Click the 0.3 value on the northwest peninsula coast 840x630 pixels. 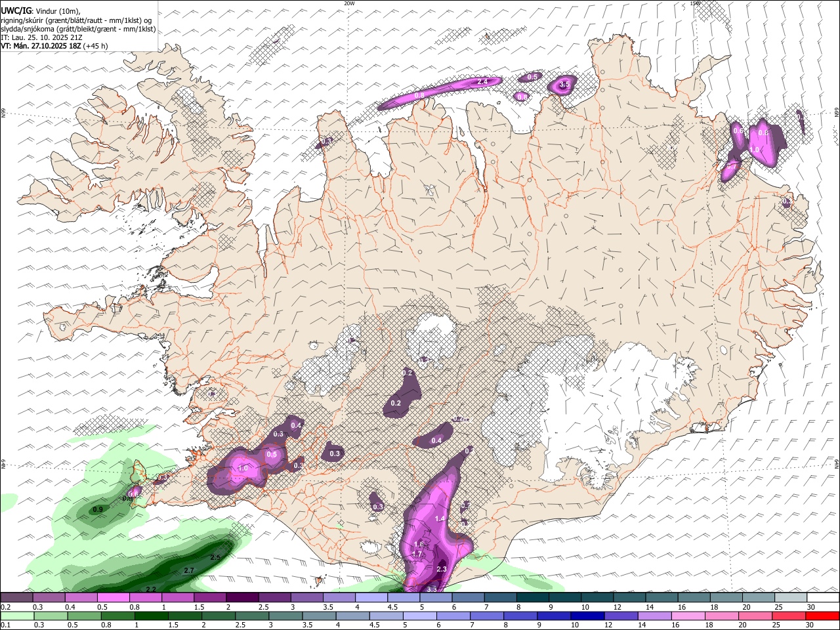click(326, 141)
